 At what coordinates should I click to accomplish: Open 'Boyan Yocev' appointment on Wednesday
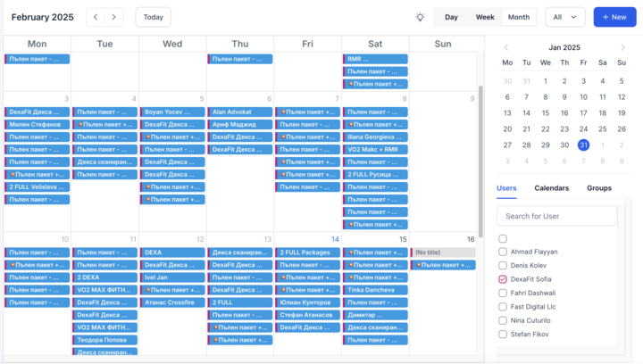[x=172, y=112]
